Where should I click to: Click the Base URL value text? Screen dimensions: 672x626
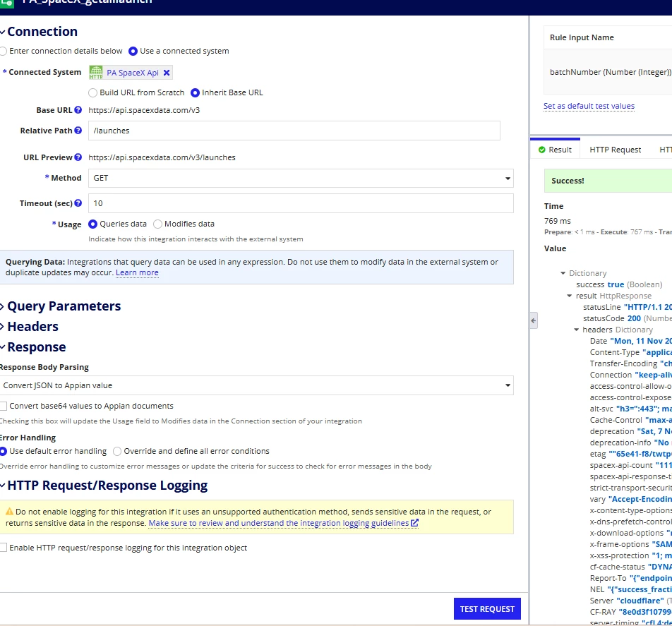144,110
